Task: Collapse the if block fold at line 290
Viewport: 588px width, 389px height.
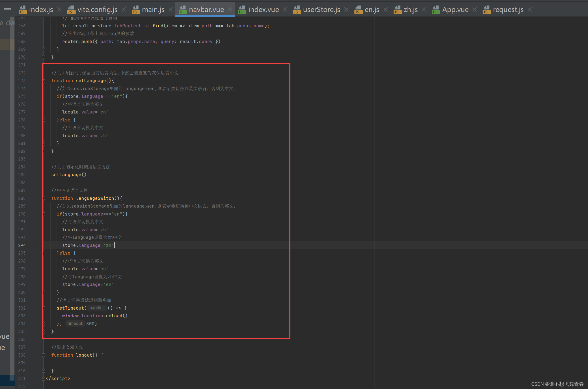Action: tap(44, 214)
